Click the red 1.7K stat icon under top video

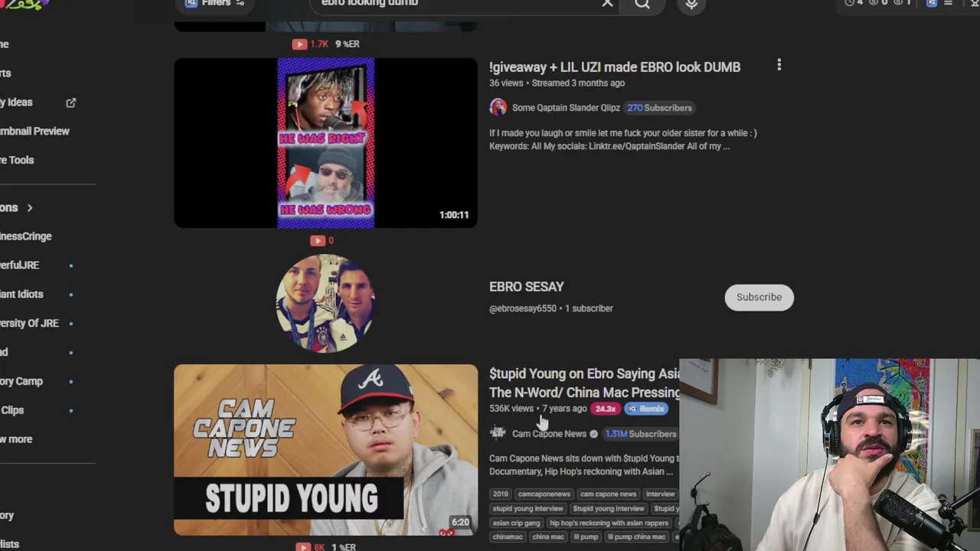pos(299,44)
